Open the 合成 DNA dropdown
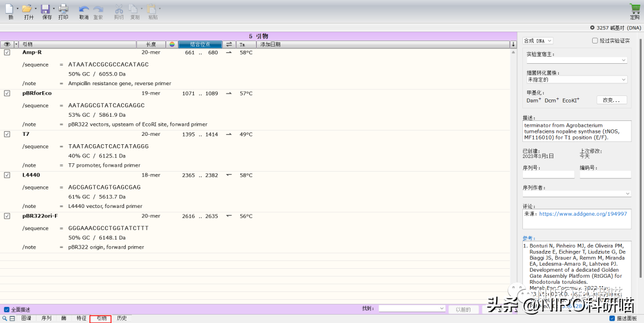 tap(538, 41)
